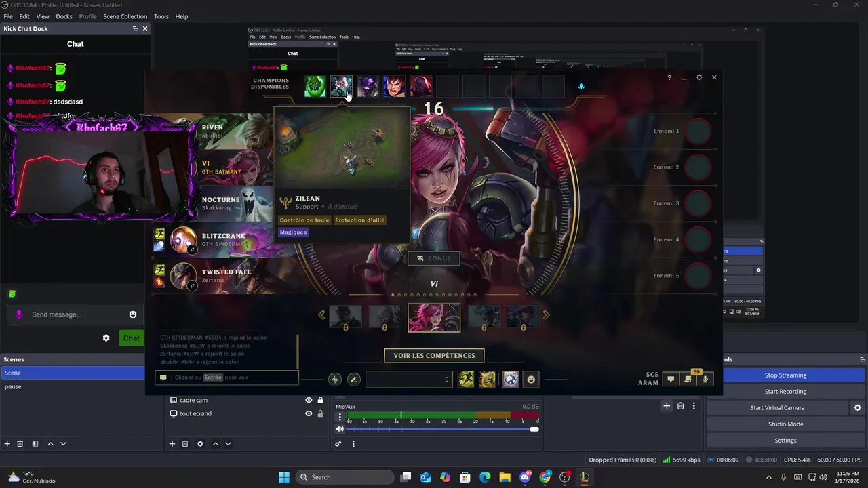The height and width of the screenshot is (488, 868).
Task: Open virtual camera settings gear
Action: pos(857,408)
